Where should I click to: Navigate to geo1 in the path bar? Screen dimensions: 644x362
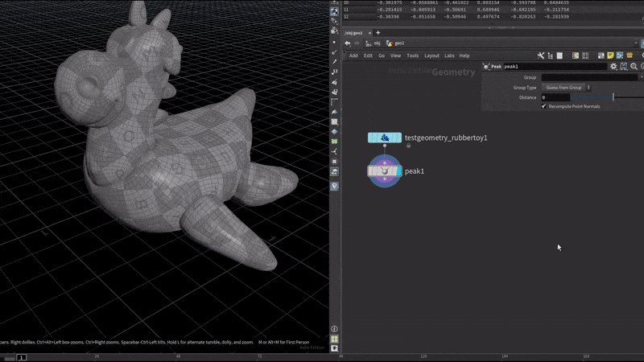pos(395,43)
